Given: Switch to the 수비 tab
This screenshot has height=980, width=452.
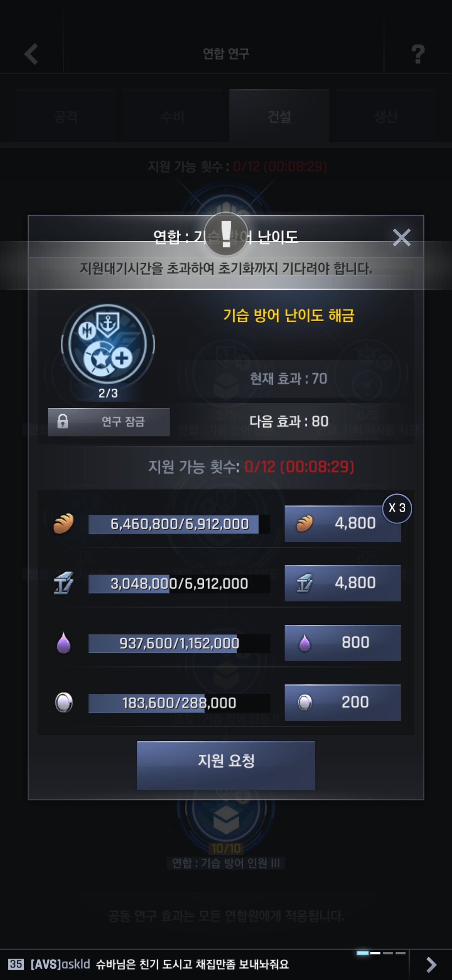Looking at the screenshot, I should tap(172, 116).
